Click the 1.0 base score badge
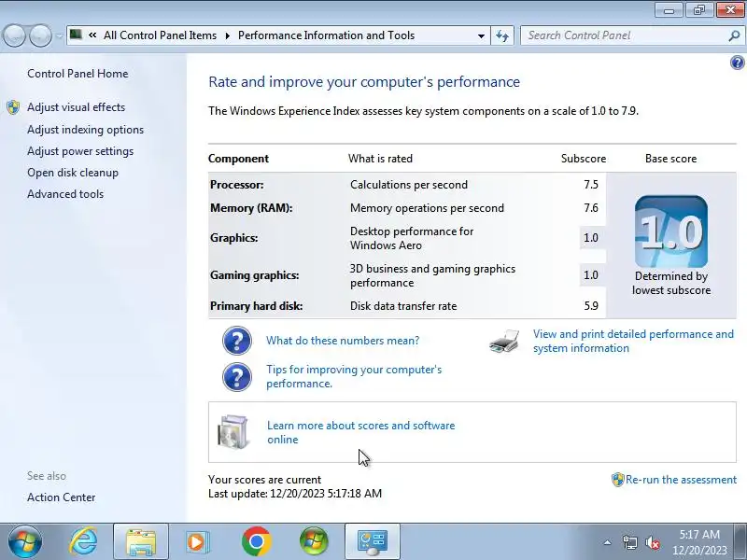747x560 pixels. click(670, 231)
